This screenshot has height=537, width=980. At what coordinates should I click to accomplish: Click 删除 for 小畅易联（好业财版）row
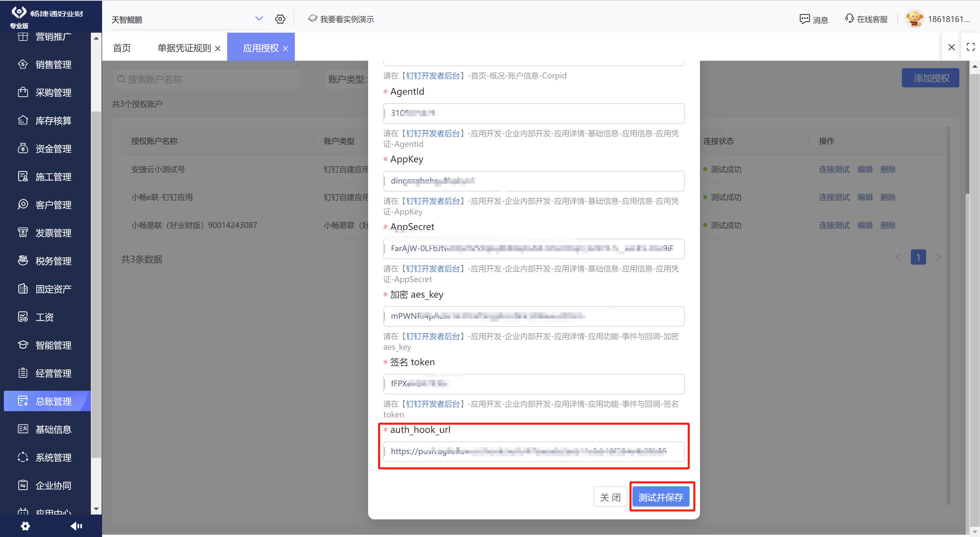(888, 225)
